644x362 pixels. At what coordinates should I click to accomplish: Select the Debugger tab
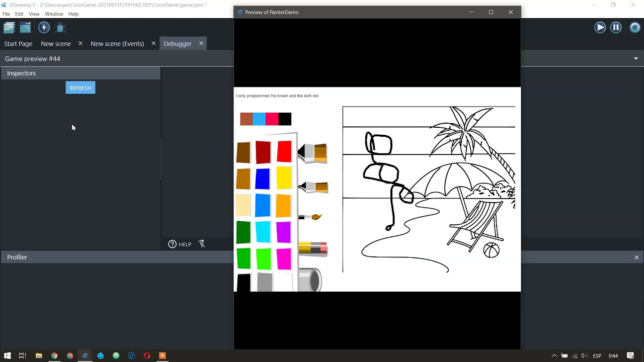click(x=178, y=44)
